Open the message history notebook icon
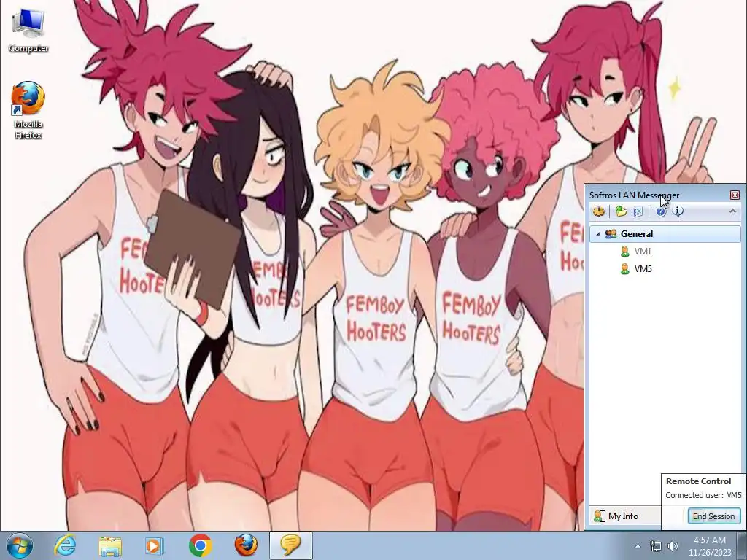This screenshot has width=747, height=560. pyautogui.click(x=638, y=211)
